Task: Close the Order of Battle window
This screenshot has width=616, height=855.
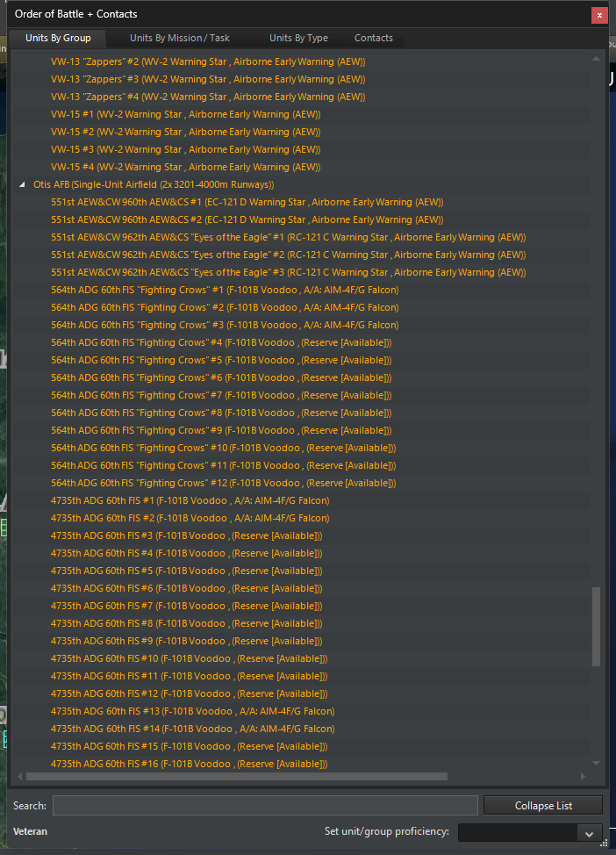Action: [x=599, y=15]
